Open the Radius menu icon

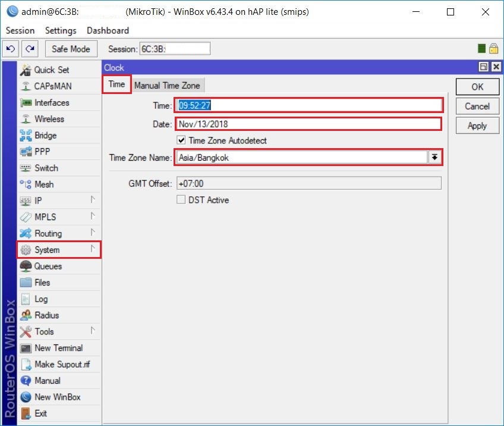[x=26, y=315]
